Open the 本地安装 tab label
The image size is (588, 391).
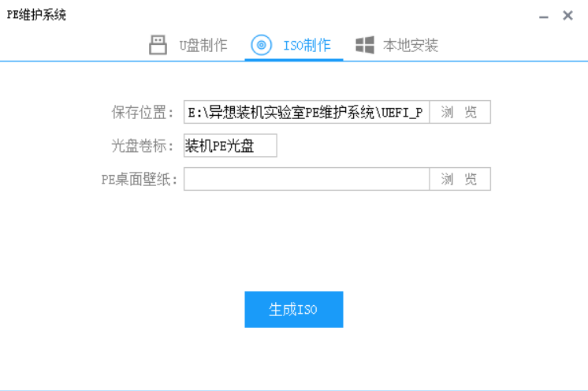[x=410, y=46]
